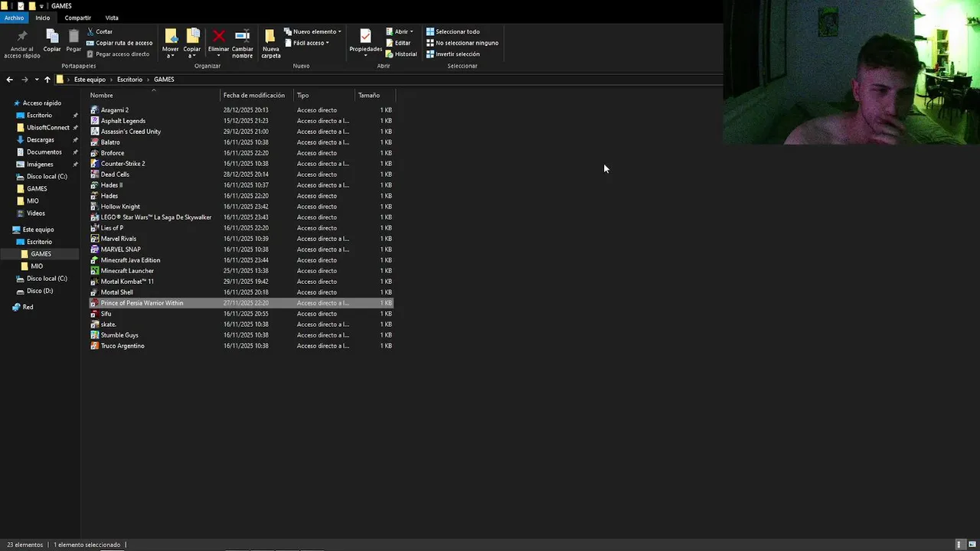Select the Balatro shortcut
The height and width of the screenshot is (551, 980).
pos(110,142)
